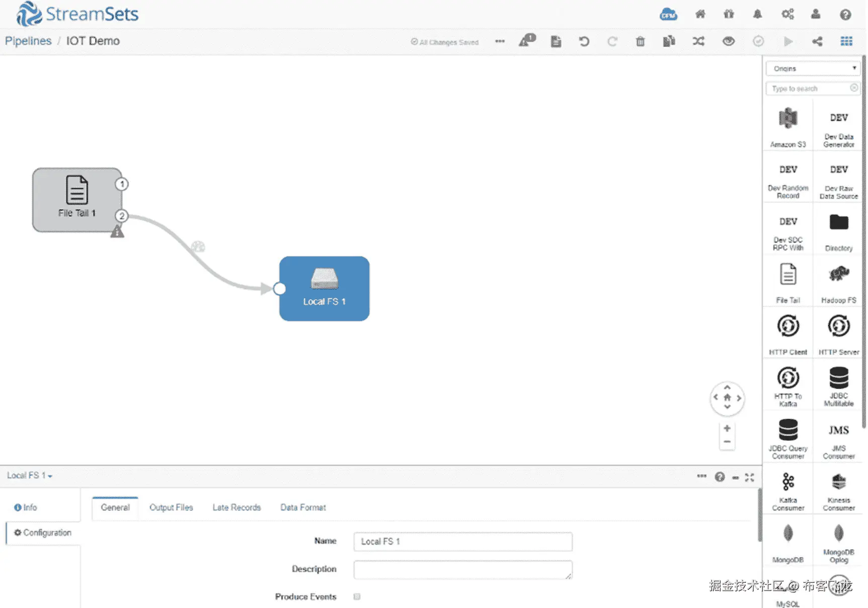Viewport: 868px width, 608px height.
Task: Switch to the General tab
Action: point(115,507)
